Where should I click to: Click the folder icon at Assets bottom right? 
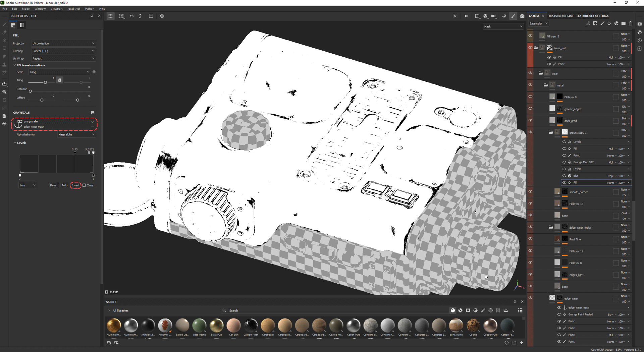(514, 343)
